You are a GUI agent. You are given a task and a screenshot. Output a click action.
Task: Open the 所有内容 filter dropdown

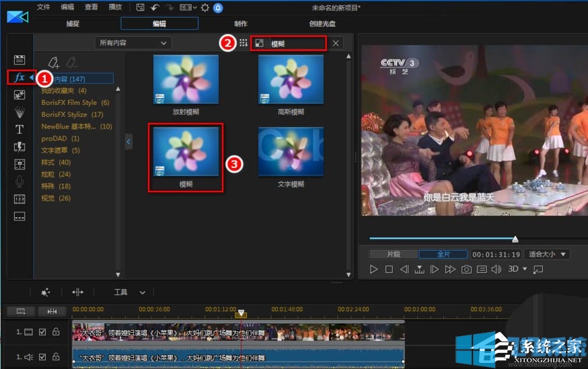coord(133,43)
